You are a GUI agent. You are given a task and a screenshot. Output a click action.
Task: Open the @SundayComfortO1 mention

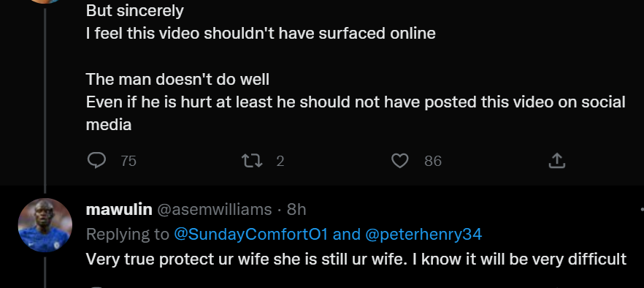click(x=251, y=234)
